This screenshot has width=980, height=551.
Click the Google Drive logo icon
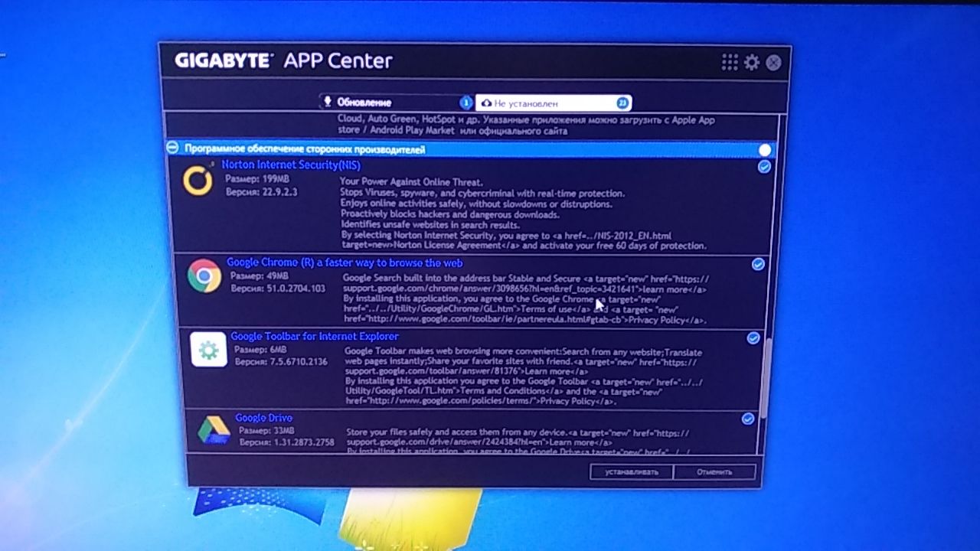point(214,429)
